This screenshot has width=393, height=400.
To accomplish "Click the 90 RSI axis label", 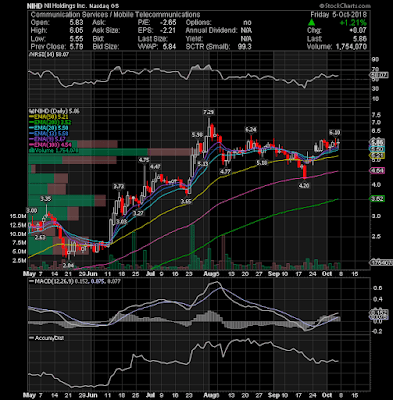I will click(x=376, y=60).
